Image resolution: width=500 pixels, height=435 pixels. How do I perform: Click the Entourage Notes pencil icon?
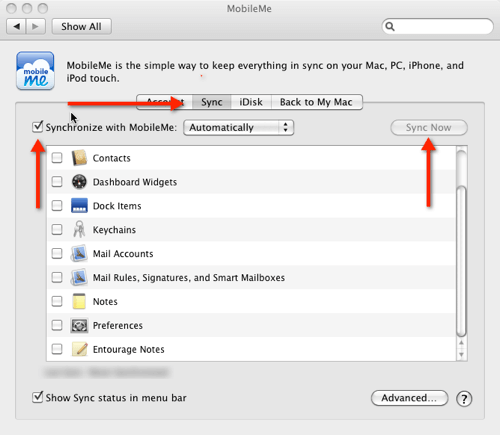pos(80,349)
